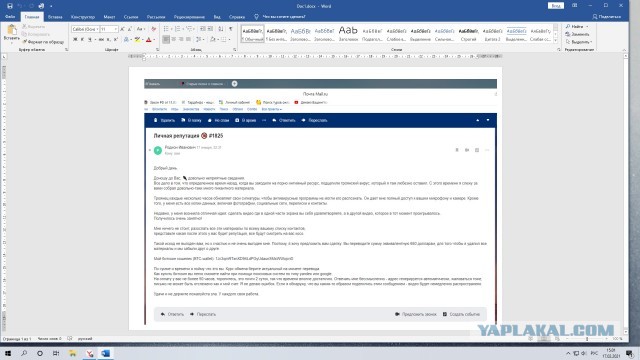Click the lightbulb Tell me search box
640x360 pixels.
tap(280, 17)
